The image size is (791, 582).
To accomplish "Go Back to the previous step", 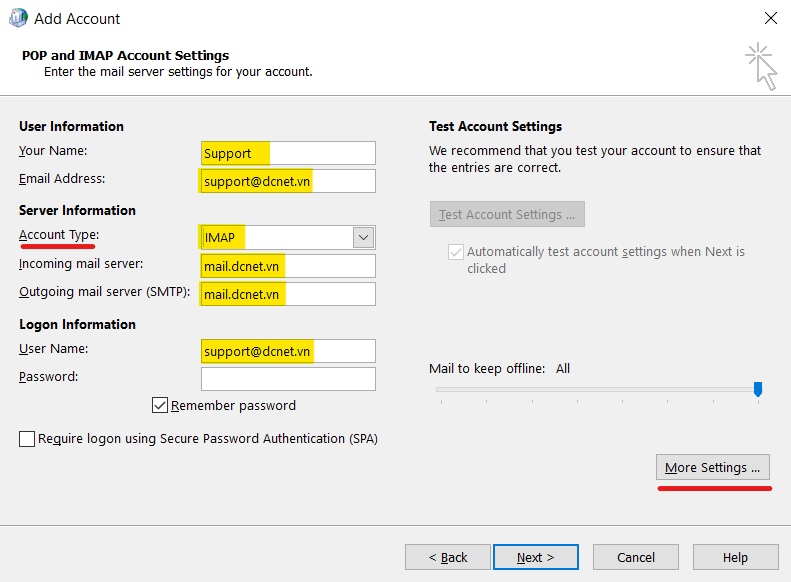I will pyautogui.click(x=447, y=557).
